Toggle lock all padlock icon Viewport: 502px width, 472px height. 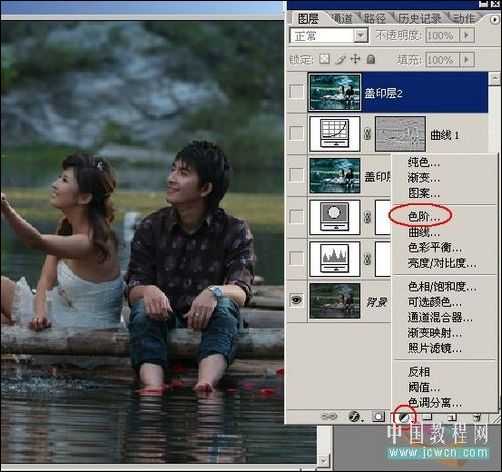pyautogui.click(x=371, y=59)
